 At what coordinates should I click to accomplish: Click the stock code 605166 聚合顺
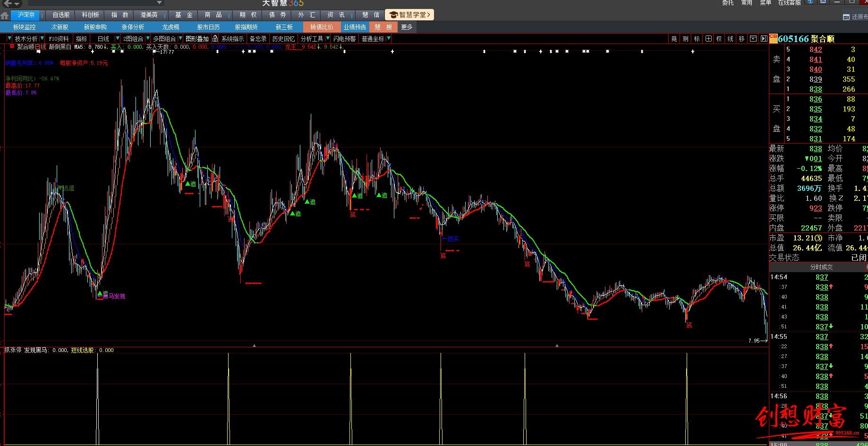pyautogui.click(x=806, y=39)
